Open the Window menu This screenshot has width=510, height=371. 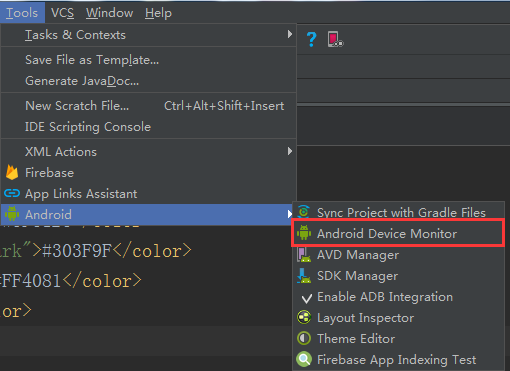pyautogui.click(x=109, y=13)
